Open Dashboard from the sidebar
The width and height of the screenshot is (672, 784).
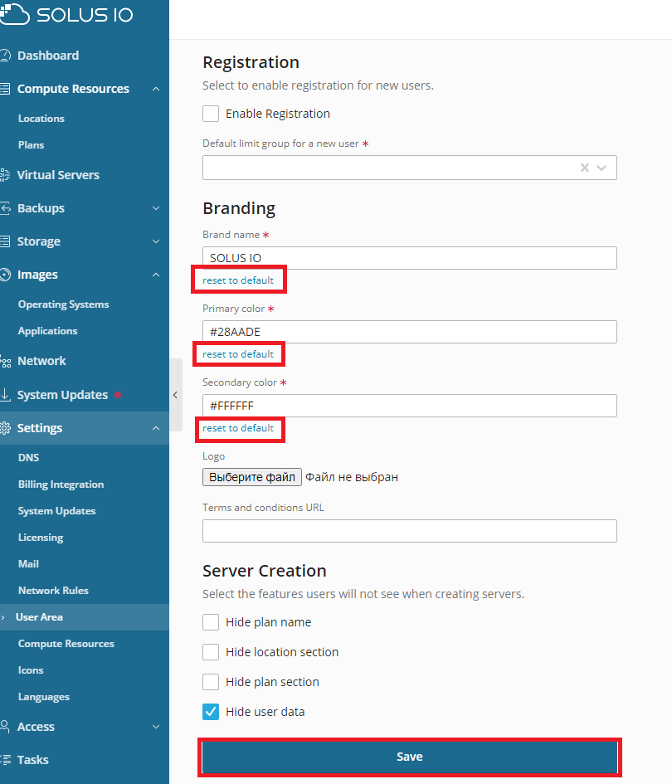[x=48, y=56]
